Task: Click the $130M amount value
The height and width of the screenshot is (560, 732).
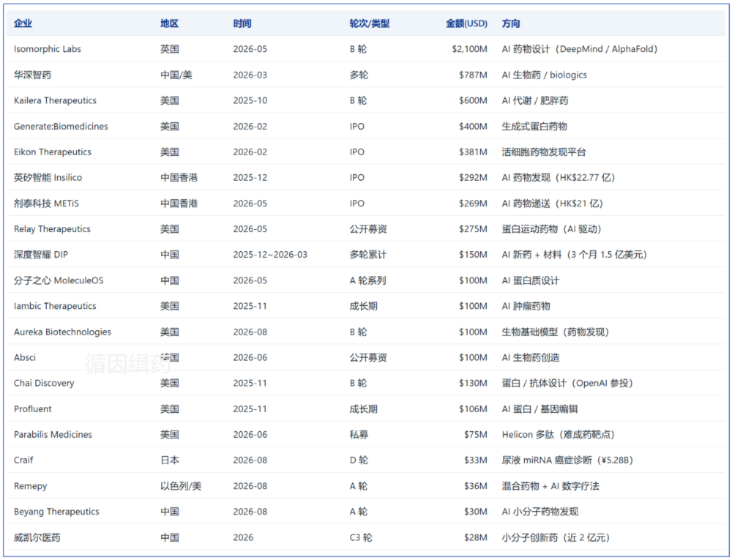Action: (473, 383)
